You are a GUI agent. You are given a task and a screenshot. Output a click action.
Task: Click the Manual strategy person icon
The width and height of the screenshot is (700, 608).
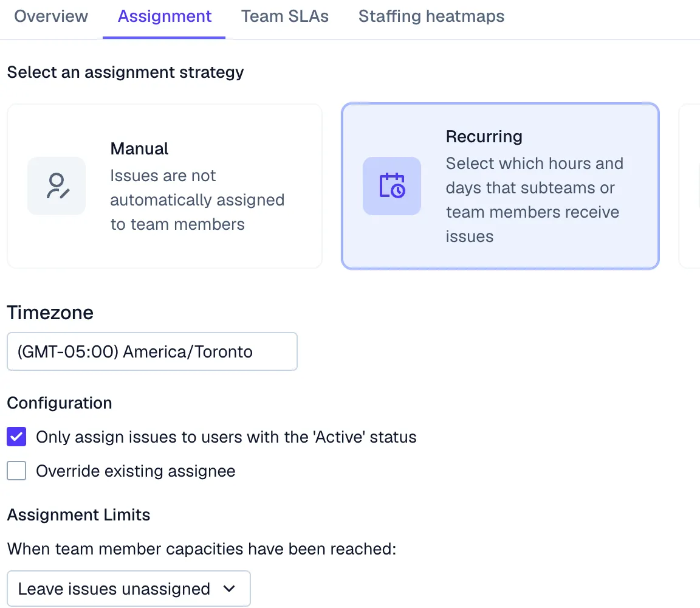coord(57,186)
